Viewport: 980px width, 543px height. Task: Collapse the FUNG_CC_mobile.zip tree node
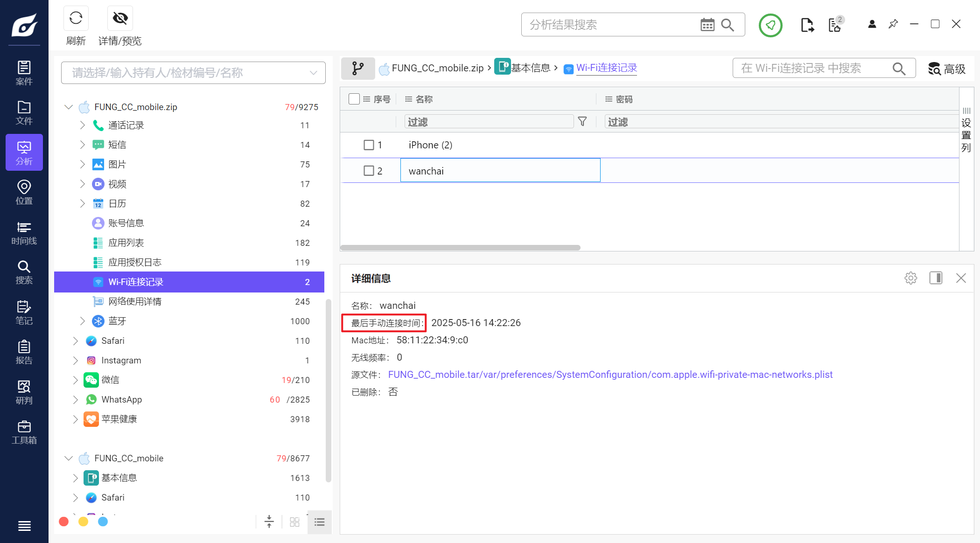[x=69, y=107]
